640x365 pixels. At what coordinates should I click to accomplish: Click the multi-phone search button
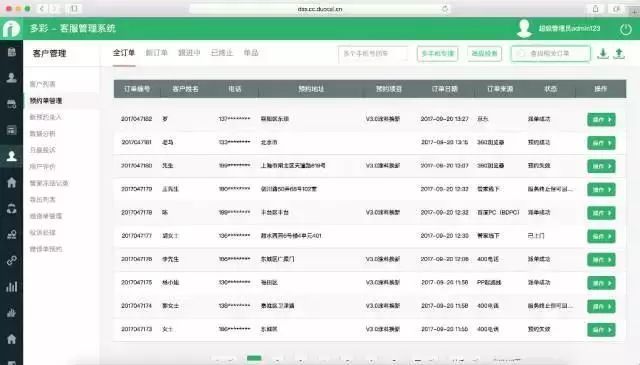tap(438, 53)
